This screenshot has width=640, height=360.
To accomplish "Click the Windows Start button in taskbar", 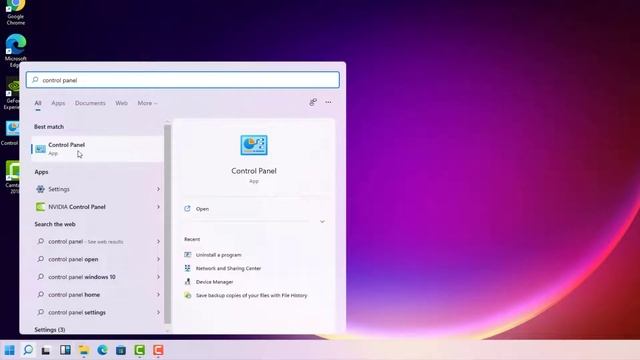I will click(x=9, y=350).
